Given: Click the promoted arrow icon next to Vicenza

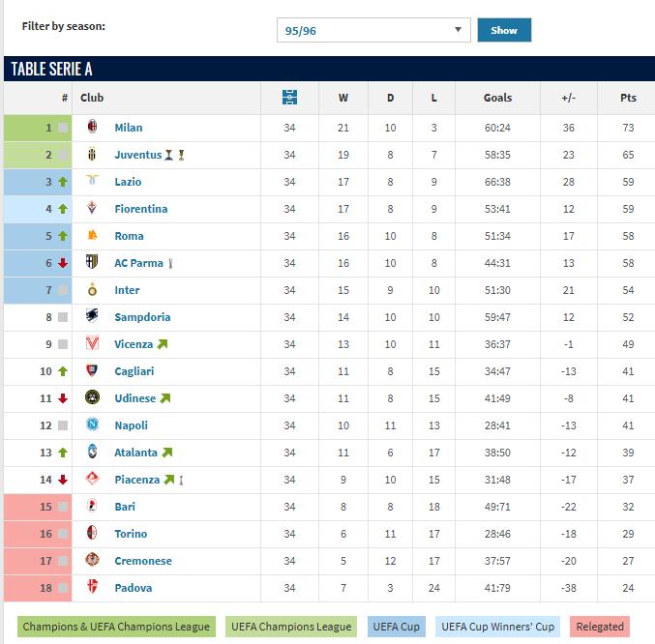Looking at the screenshot, I should coord(162,344).
